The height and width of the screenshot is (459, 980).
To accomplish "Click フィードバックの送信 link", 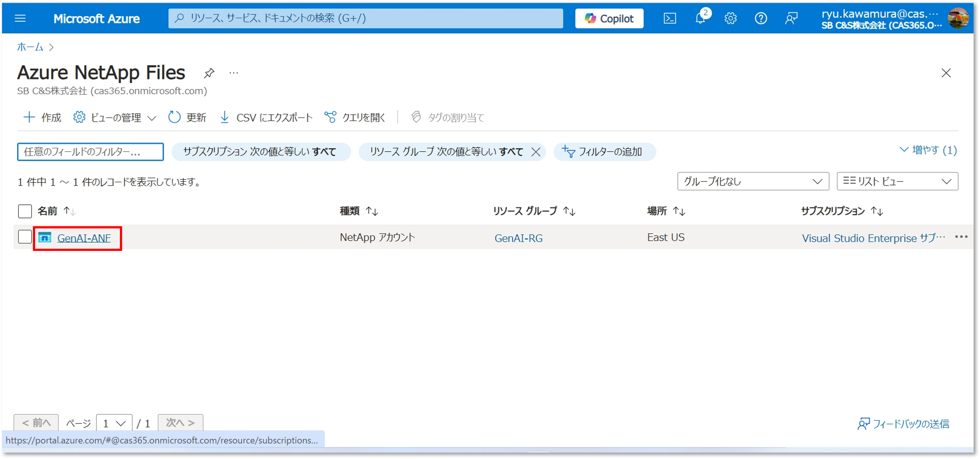I will (904, 424).
